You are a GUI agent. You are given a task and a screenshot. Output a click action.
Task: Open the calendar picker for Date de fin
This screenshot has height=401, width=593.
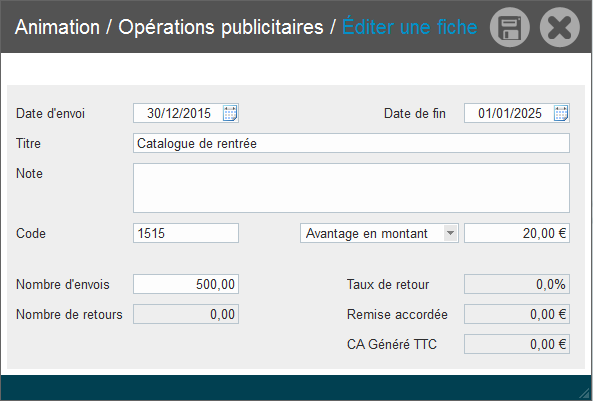[561, 113]
